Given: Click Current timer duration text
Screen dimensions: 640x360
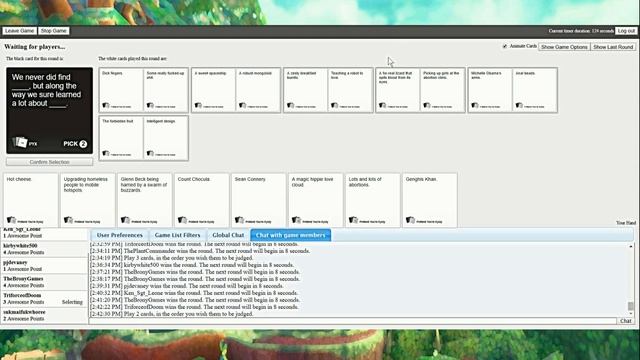Looking at the screenshot, I should click(581, 31).
